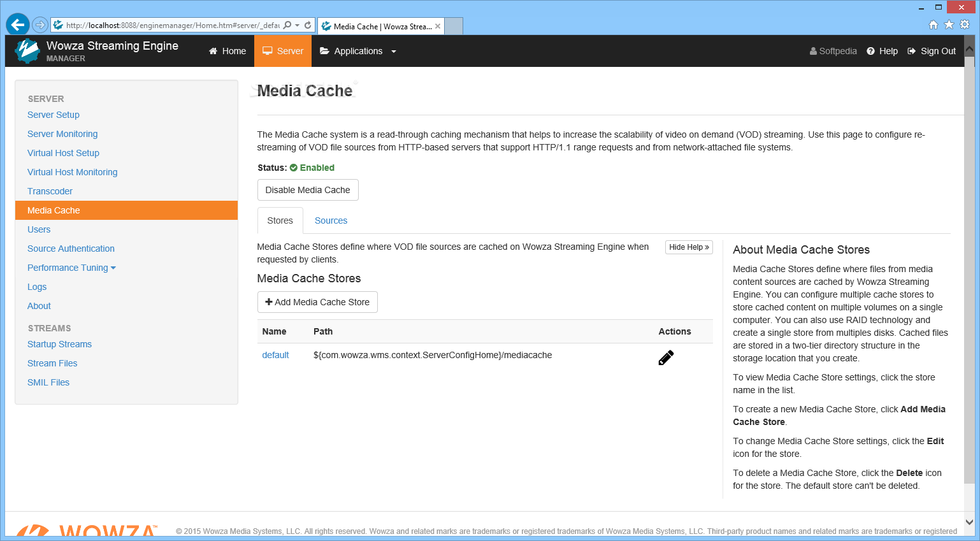
Task: Select the Server menu item
Action: [x=283, y=51]
